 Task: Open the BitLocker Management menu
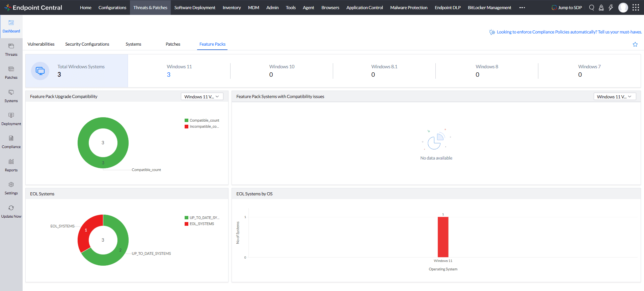(489, 7)
